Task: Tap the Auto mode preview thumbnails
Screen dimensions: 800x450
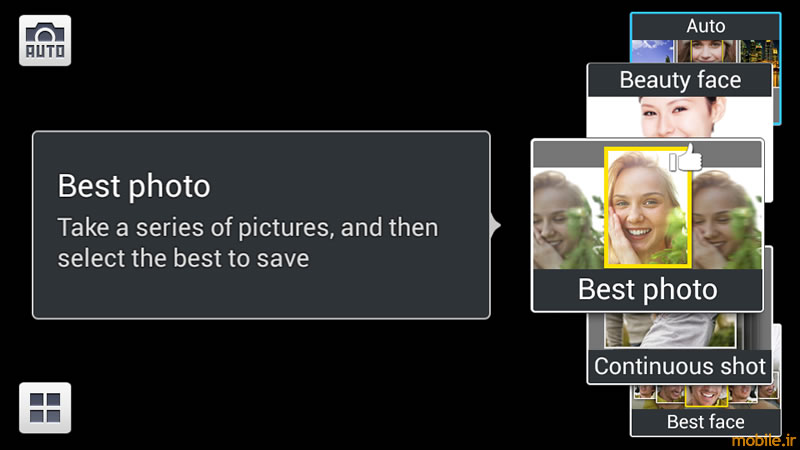Action: click(x=706, y=51)
